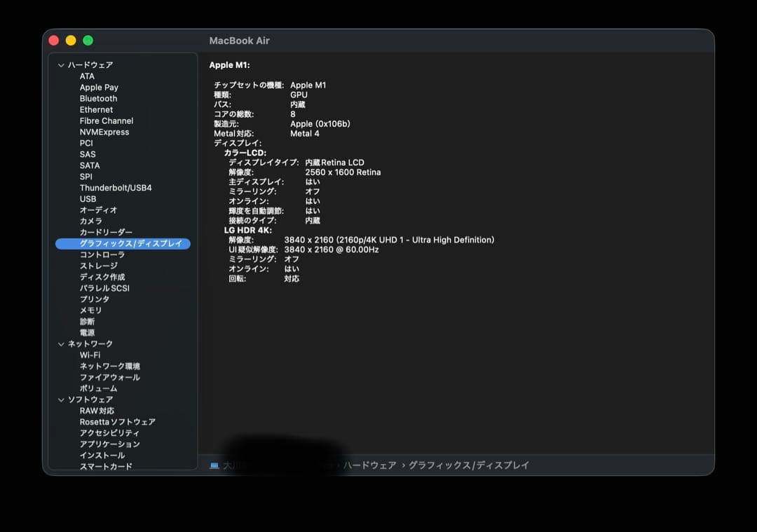Screen dimensions: 757x532
Task: Click the laptop icon in the path bar
Action: pos(214,465)
